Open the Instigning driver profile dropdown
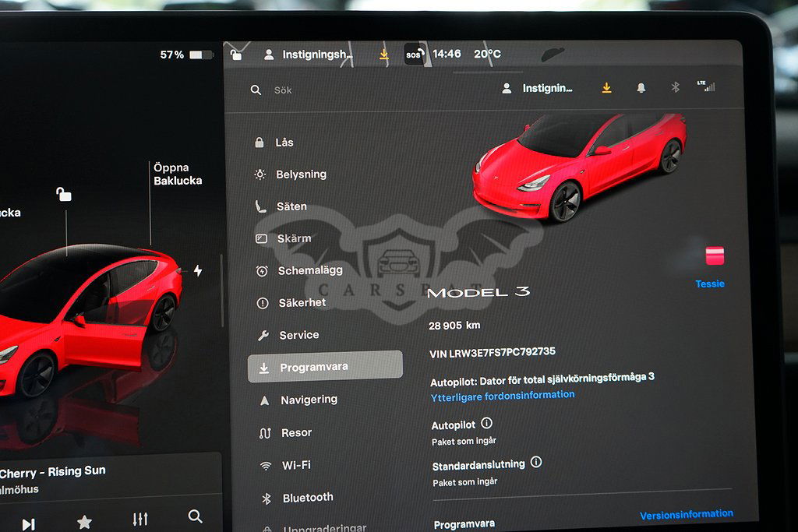The width and height of the screenshot is (798, 532). click(x=538, y=89)
